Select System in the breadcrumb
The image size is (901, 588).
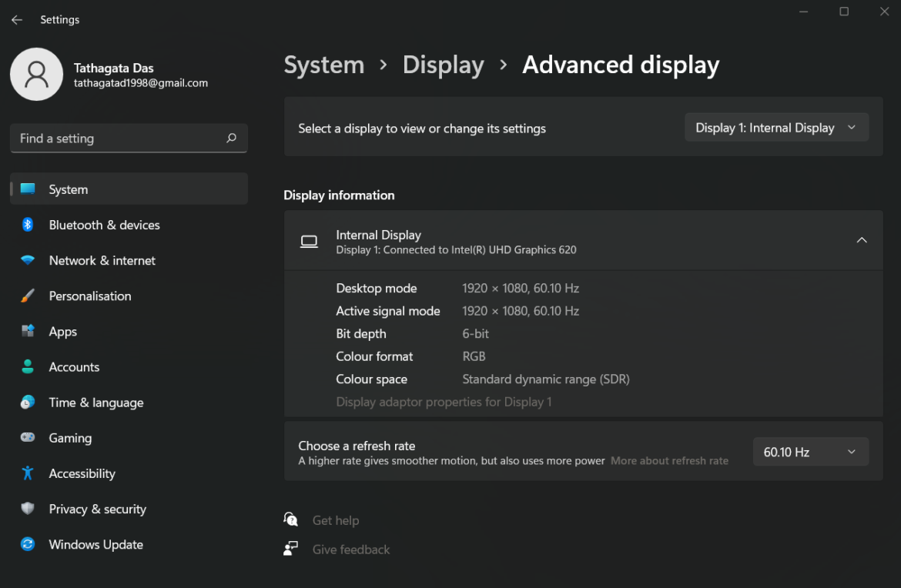pyautogui.click(x=323, y=65)
